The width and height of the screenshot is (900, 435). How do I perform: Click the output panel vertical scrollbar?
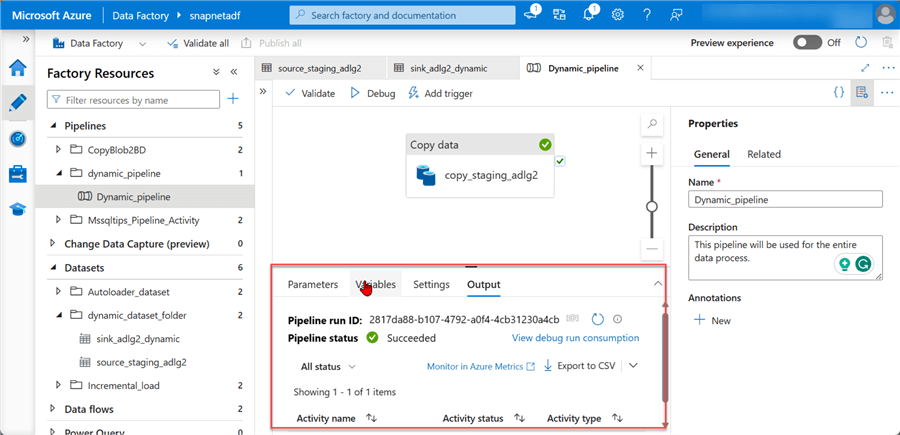[x=665, y=358]
